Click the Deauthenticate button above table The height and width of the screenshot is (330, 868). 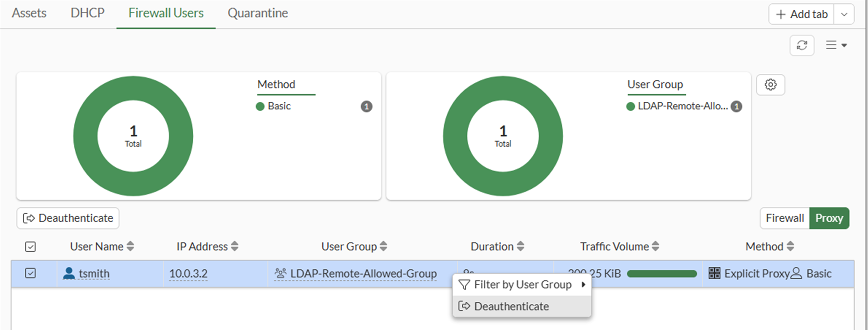tap(68, 218)
